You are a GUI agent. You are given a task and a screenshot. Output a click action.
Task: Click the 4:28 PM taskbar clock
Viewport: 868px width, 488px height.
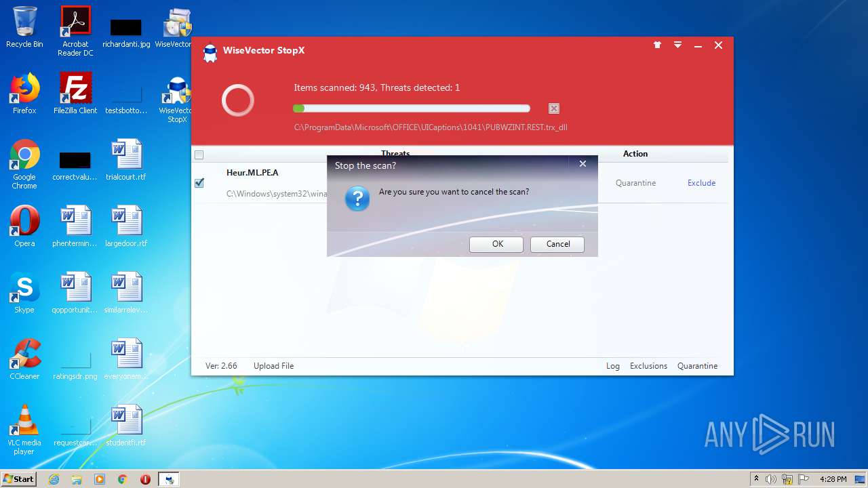833,479
